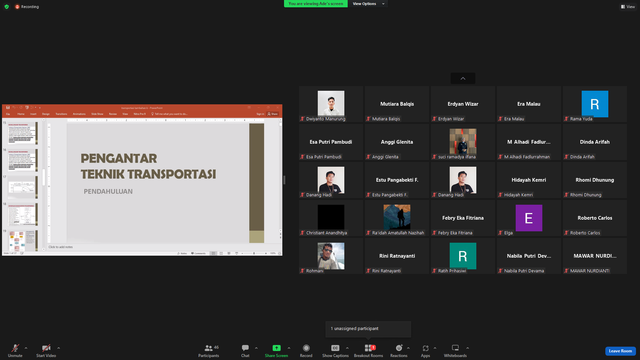Toggle the Unmute microphone button
Screen dimensions: 640x360
point(15,350)
